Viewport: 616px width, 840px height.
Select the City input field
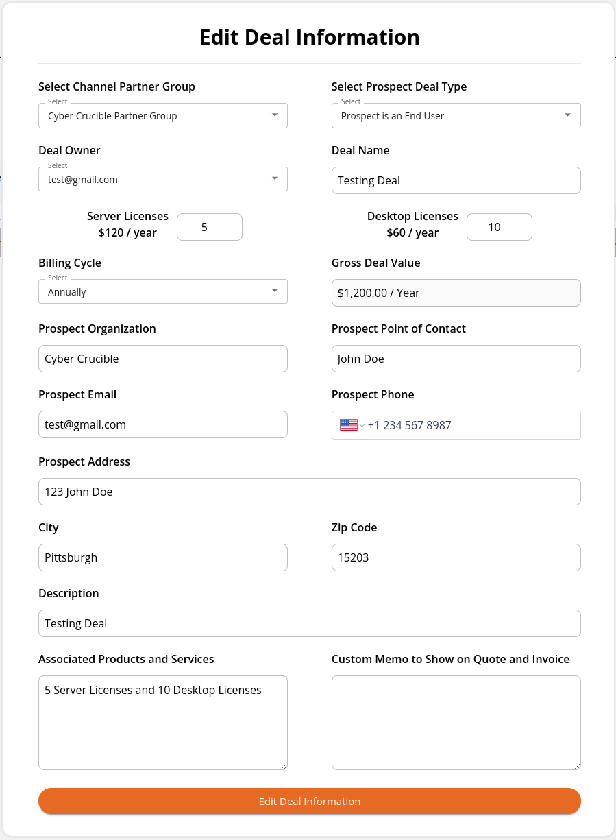[x=163, y=557]
